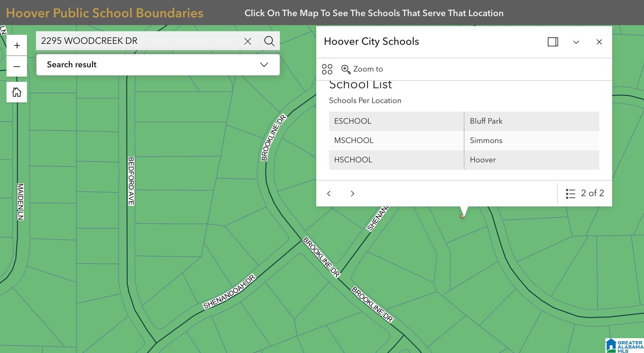This screenshot has width=644, height=353.
Task: Click the Greater Alabama MLS logo
Action: coord(624,346)
